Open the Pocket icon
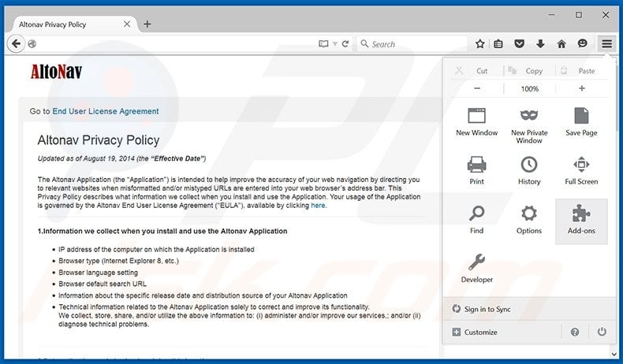Image resolution: width=623 pixels, height=364 pixels. point(519,43)
